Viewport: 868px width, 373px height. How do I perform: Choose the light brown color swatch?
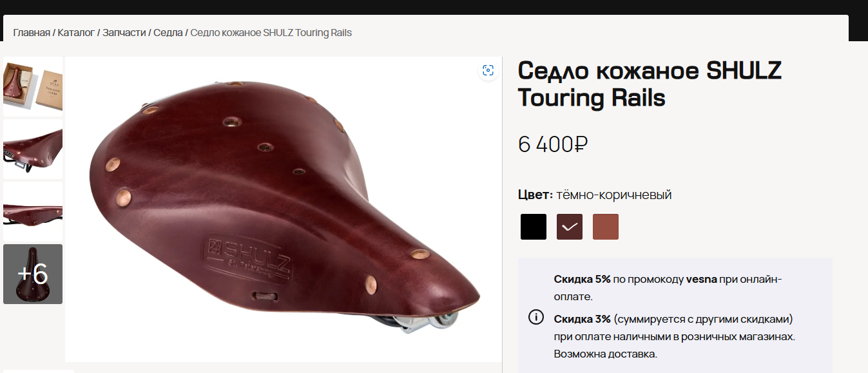606,227
